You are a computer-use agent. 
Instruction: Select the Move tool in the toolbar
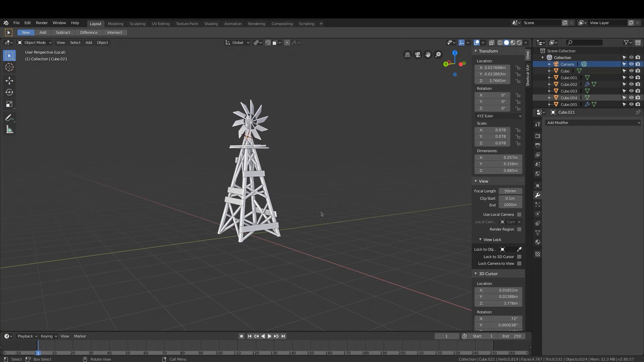pos(9,80)
